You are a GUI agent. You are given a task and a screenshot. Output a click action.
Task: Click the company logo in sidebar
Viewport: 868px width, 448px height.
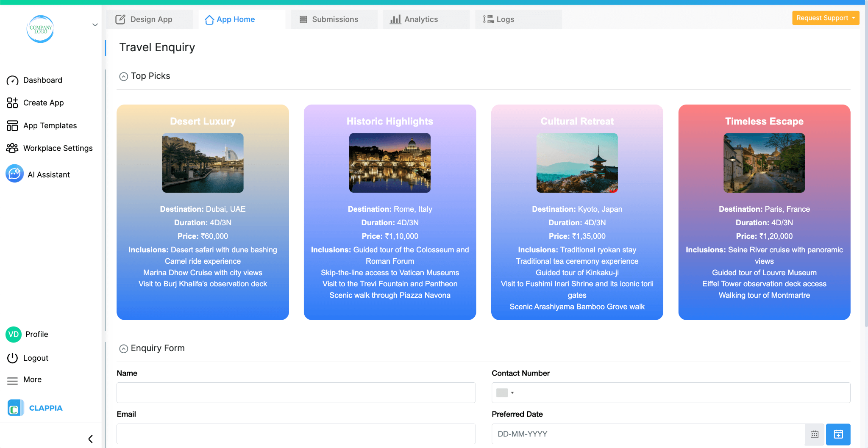click(x=40, y=29)
